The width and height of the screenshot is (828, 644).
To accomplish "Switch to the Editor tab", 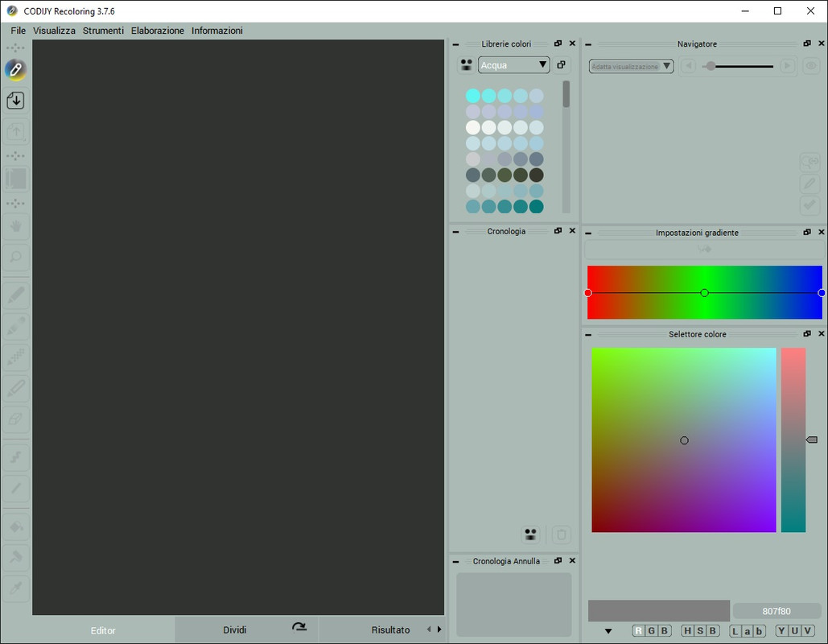I will [x=103, y=630].
